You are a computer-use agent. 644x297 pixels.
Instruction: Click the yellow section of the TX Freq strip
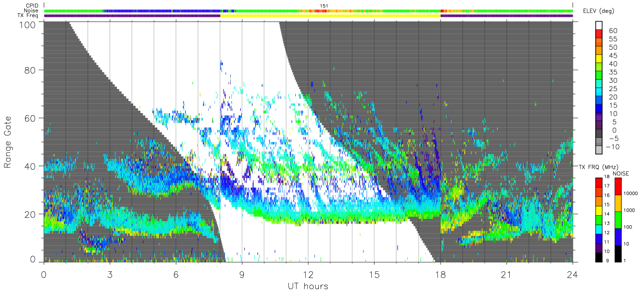(330, 16)
